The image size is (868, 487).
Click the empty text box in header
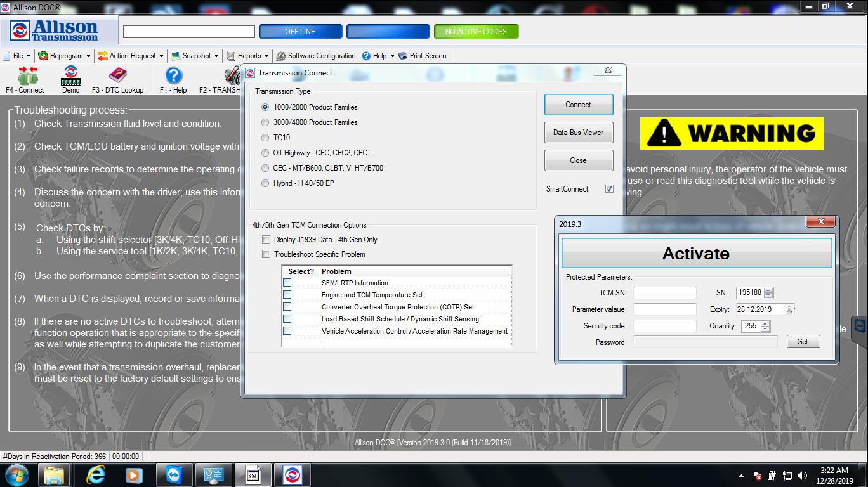point(189,32)
